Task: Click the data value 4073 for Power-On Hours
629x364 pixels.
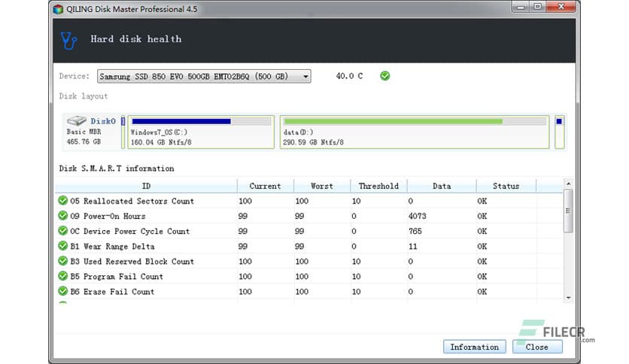Action: (x=417, y=216)
